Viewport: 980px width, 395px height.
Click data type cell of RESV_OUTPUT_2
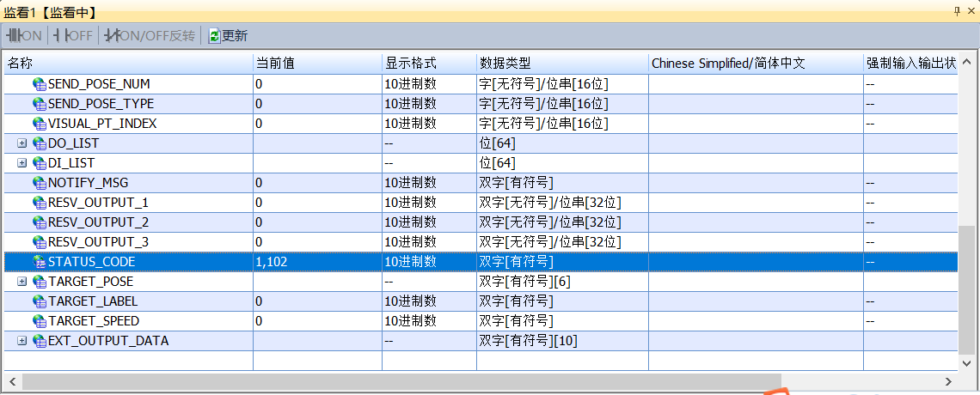tap(562, 222)
